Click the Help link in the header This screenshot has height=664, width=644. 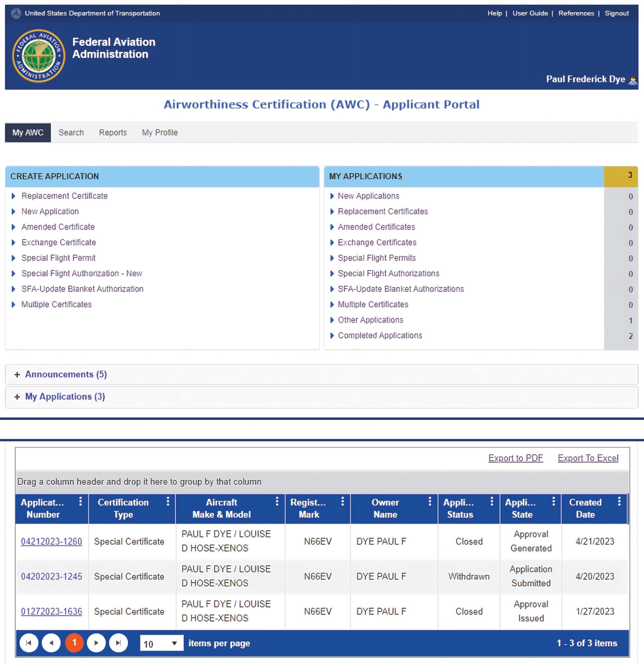click(495, 13)
